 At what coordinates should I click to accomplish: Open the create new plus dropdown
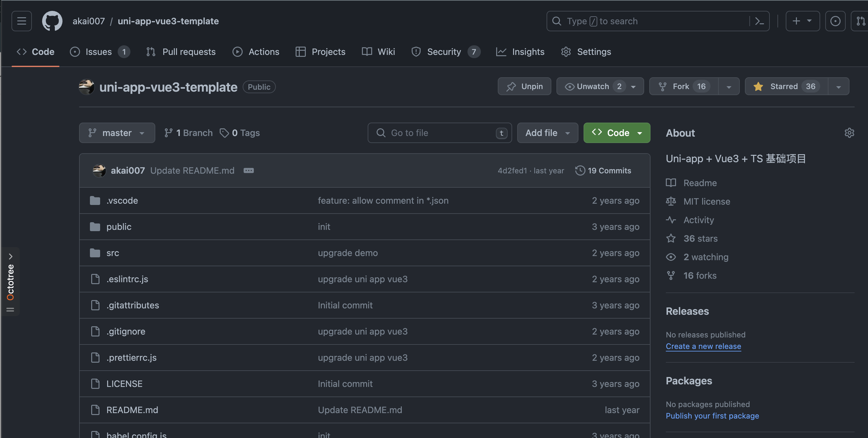coord(803,21)
